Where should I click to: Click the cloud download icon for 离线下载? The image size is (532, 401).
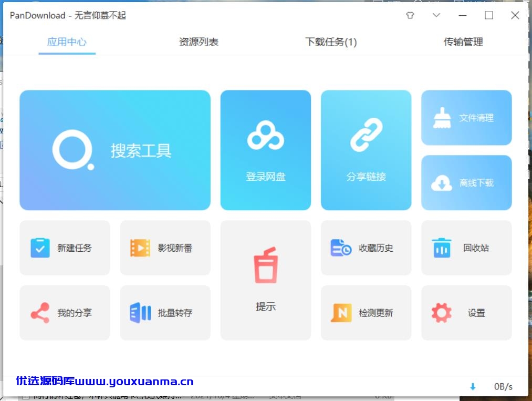coord(442,183)
